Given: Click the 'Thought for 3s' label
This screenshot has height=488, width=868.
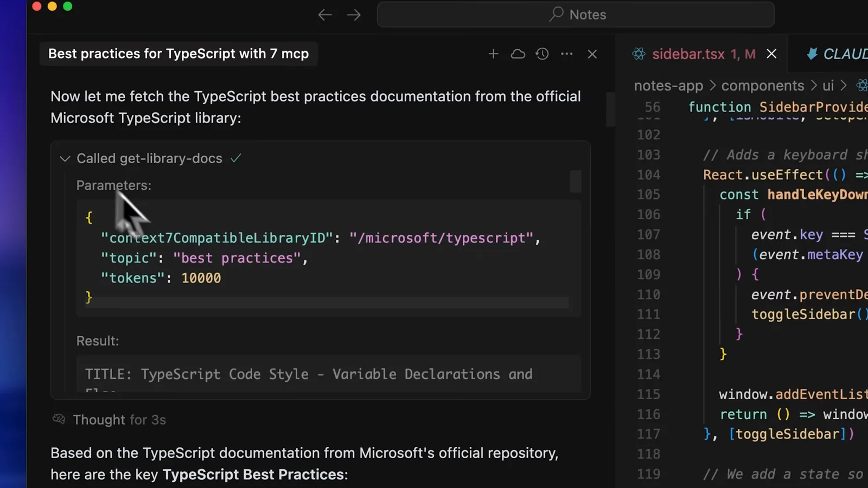Looking at the screenshot, I should [119, 420].
